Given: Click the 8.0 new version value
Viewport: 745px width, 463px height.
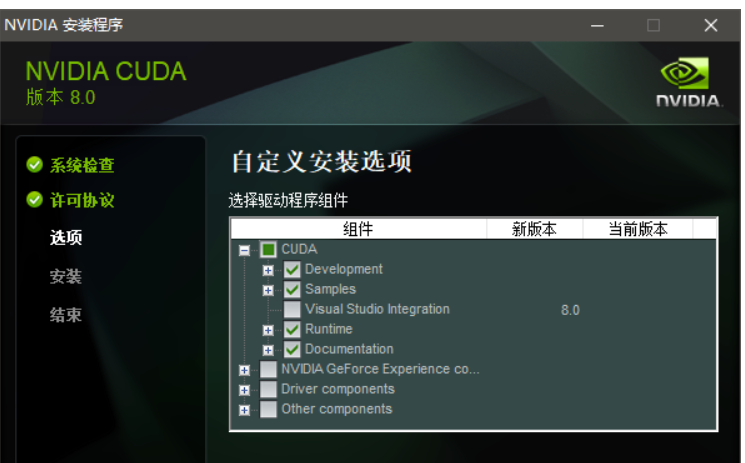Looking at the screenshot, I should click(570, 310).
